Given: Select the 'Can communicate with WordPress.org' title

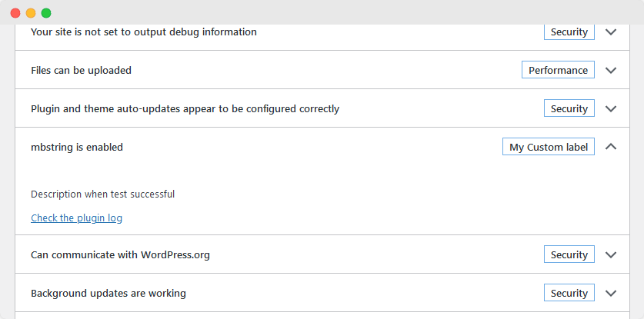Looking at the screenshot, I should click(x=120, y=255).
